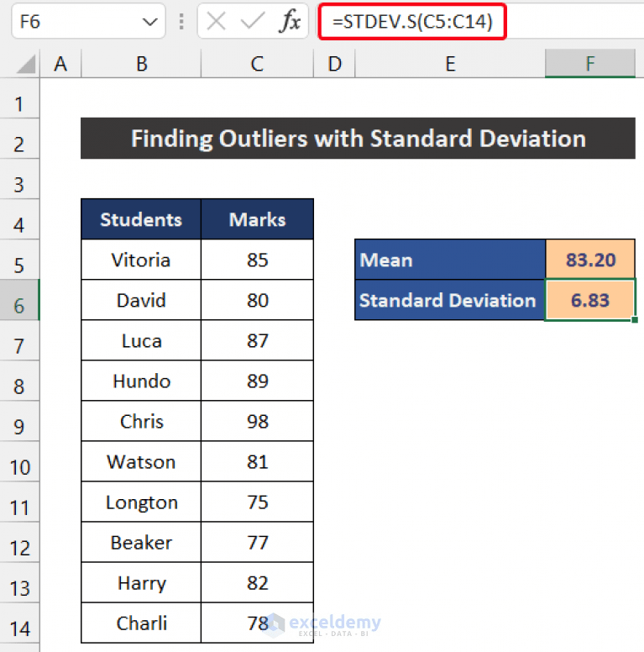Open the Insert Function fx dialog

(290, 21)
